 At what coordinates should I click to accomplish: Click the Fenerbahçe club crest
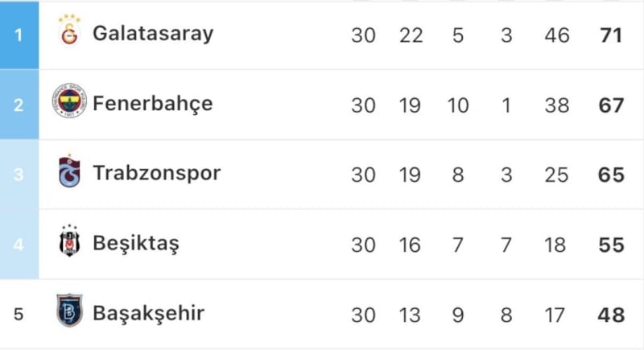pos(69,103)
